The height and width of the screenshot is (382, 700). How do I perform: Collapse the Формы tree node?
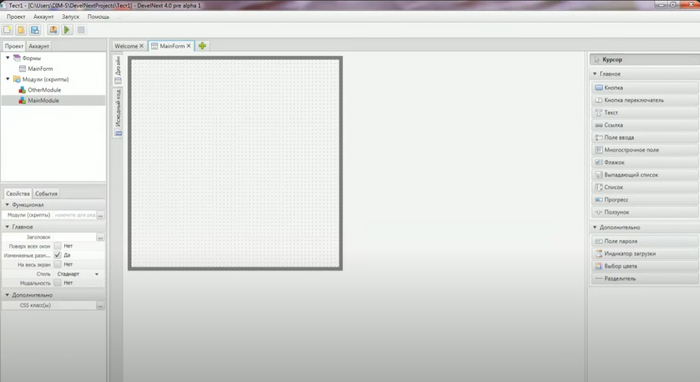8,58
